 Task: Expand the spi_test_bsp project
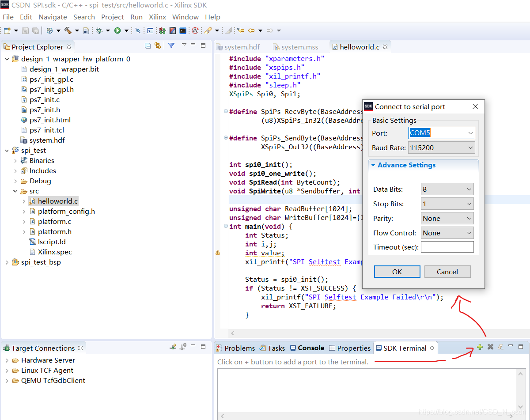(7, 262)
